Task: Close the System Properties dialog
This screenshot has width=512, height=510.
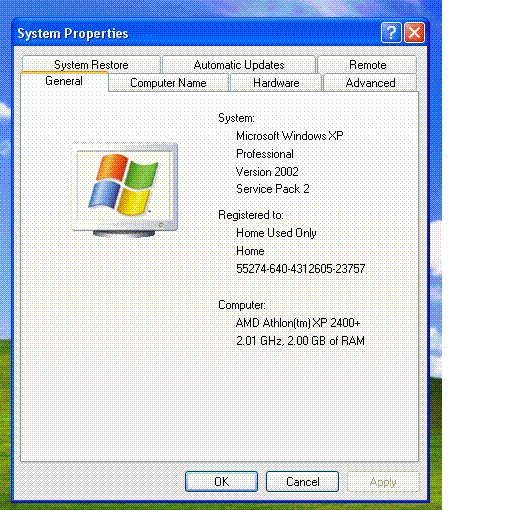Action: (x=414, y=33)
